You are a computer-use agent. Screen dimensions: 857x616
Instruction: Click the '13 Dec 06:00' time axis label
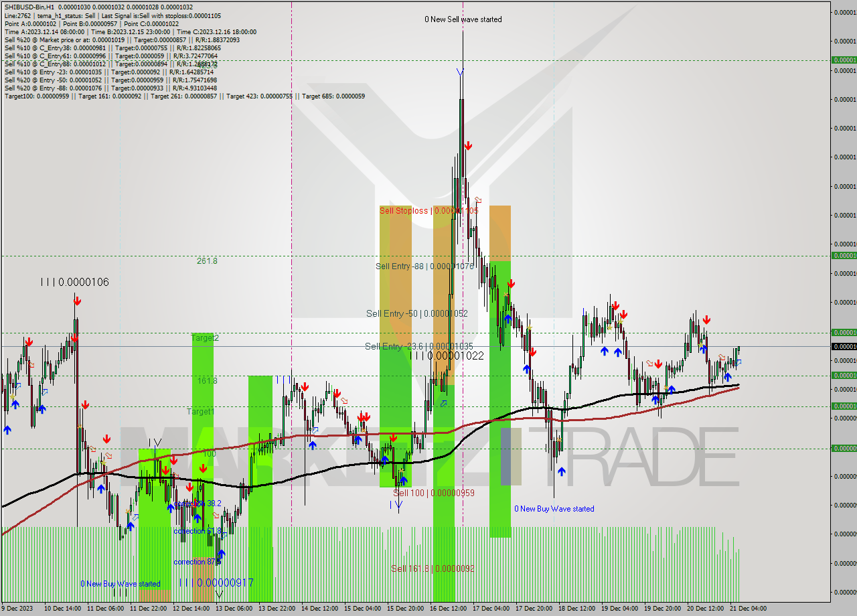234,609
